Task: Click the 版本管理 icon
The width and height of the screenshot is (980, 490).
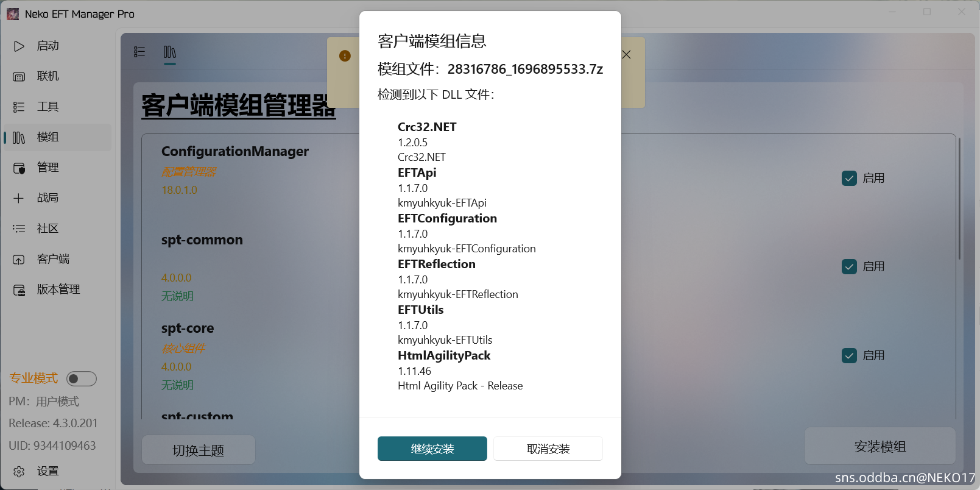Action: coord(19,289)
